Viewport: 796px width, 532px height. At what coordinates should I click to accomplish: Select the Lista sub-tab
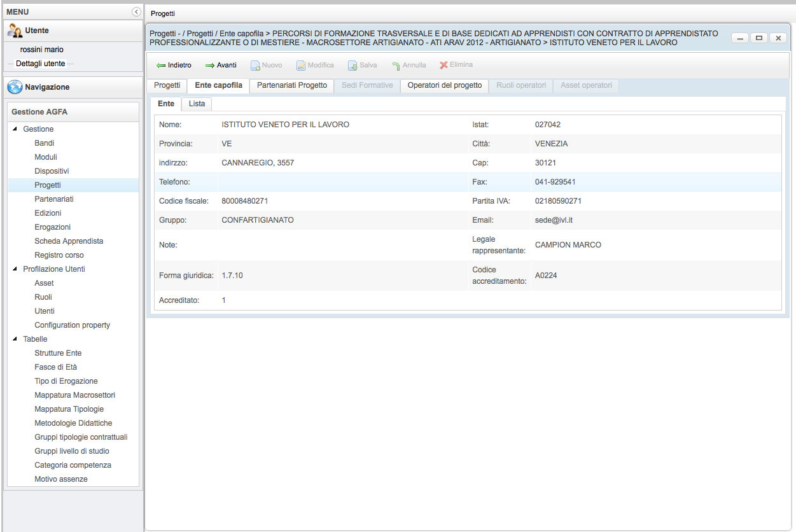[197, 104]
